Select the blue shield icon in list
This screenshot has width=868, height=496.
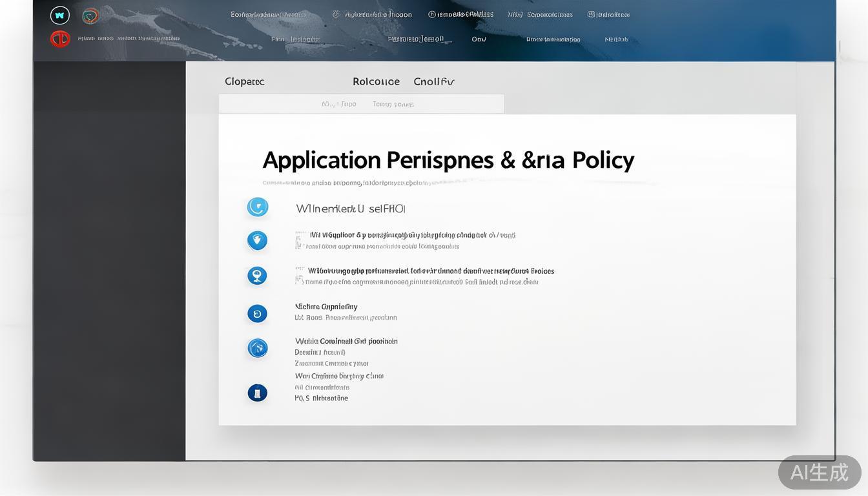pos(257,241)
